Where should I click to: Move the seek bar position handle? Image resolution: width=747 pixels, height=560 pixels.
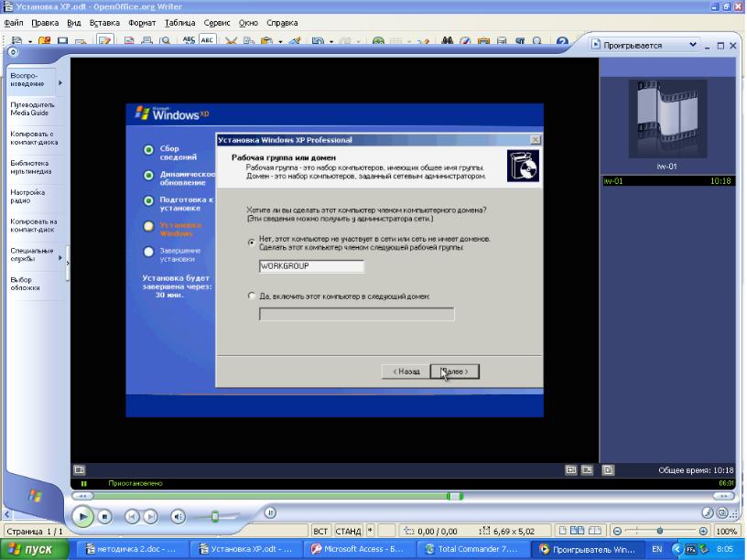pos(455,496)
